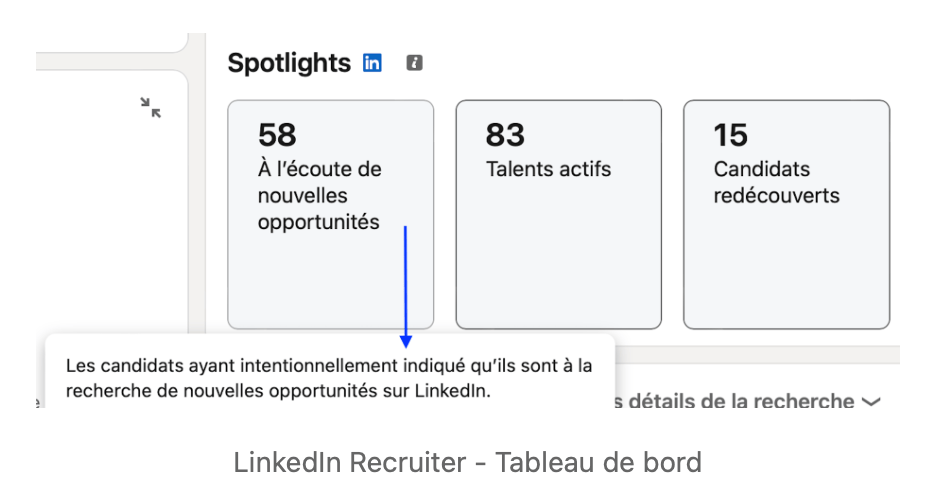Click the word LinkedIn in the tooltip
This screenshot has width=944, height=490.
coord(452,391)
